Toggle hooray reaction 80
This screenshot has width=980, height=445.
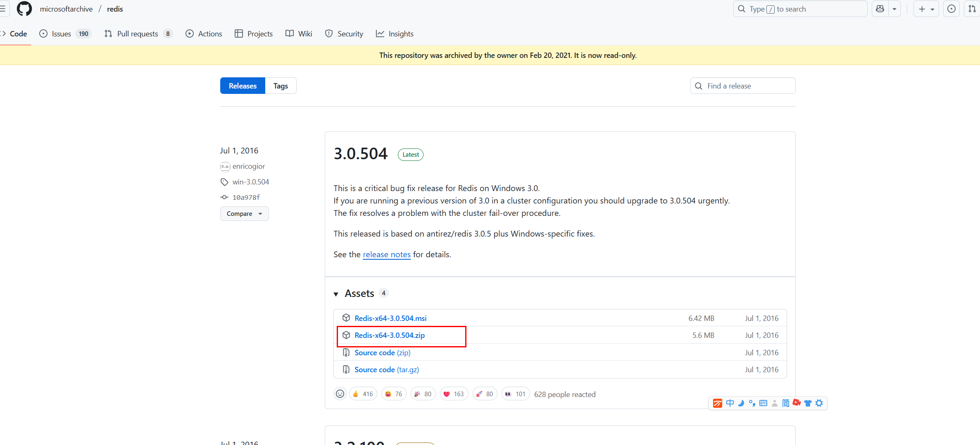(x=423, y=394)
